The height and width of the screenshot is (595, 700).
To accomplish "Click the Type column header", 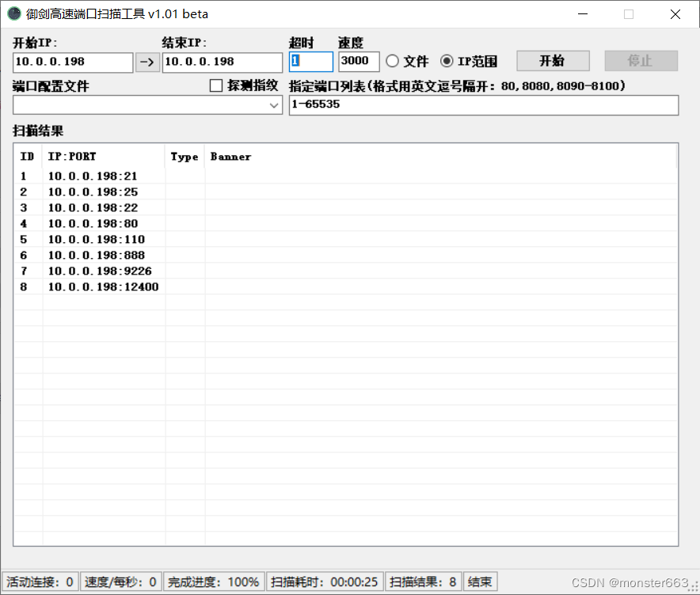I will tap(185, 157).
